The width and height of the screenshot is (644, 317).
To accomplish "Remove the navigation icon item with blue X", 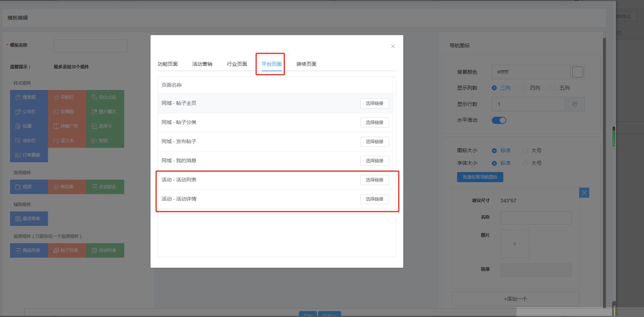I will point(584,193).
